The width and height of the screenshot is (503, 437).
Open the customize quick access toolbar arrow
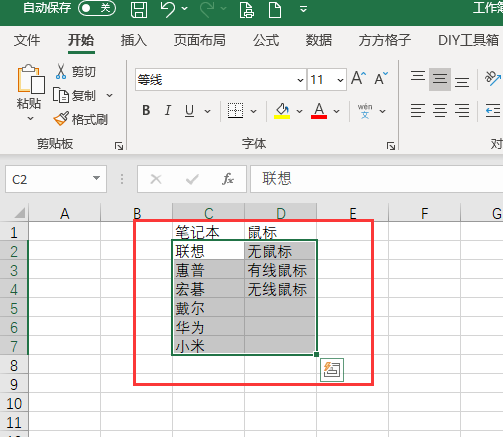click(303, 9)
